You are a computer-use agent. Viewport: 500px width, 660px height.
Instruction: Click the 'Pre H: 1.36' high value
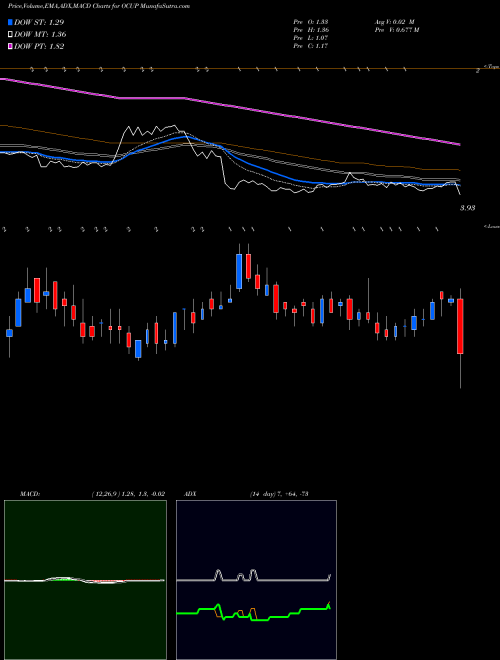coord(311,30)
